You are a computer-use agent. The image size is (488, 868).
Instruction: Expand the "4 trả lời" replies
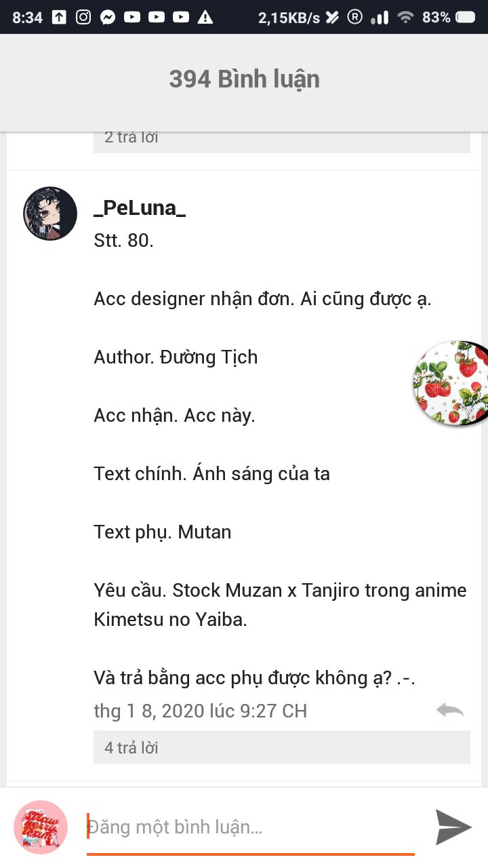coord(282,747)
